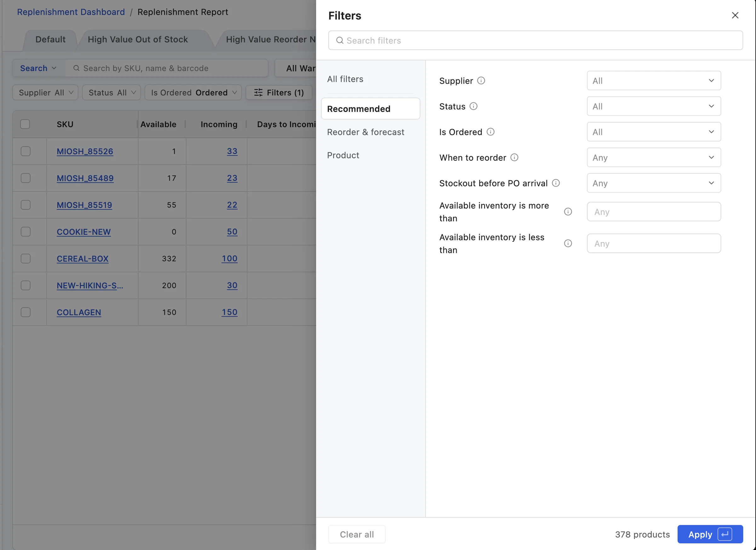Viewport: 756px width, 550px height.
Task: Select the Reorder & forecast category
Action: tap(365, 132)
